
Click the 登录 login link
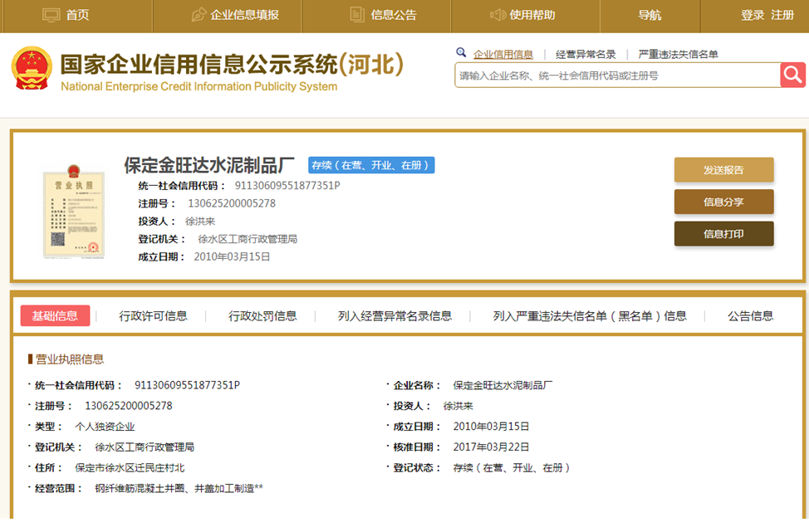[x=752, y=13]
